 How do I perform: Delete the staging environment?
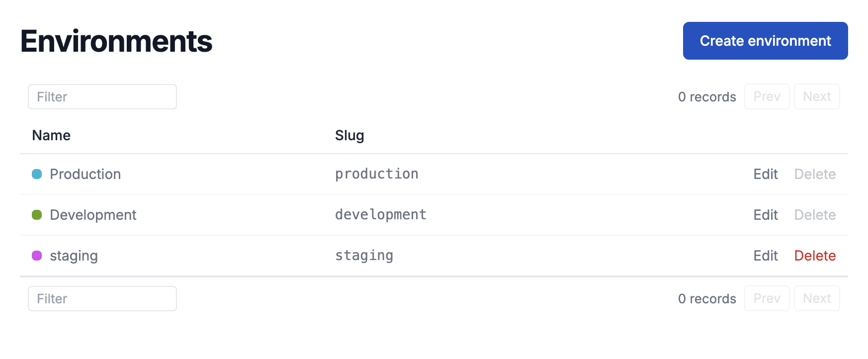(815, 256)
